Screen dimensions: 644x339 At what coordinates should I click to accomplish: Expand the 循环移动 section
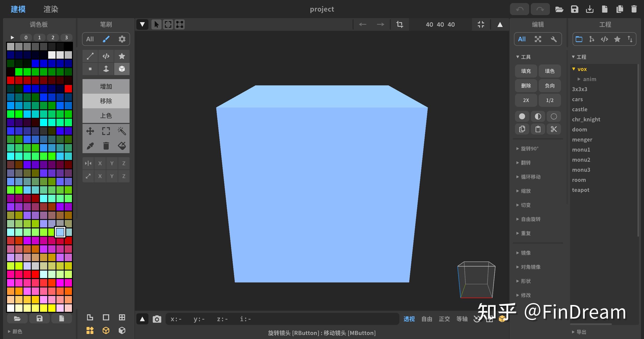pyautogui.click(x=528, y=177)
